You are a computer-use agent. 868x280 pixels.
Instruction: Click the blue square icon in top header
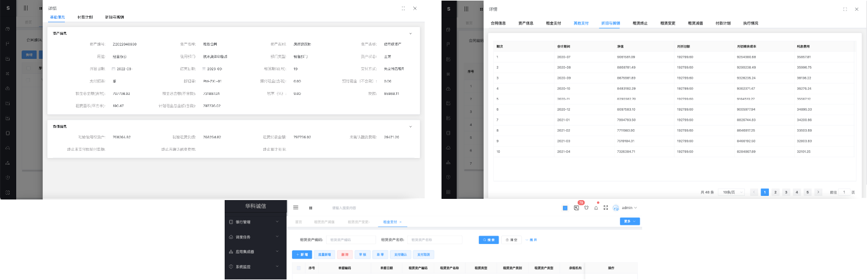pyautogui.click(x=565, y=208)
